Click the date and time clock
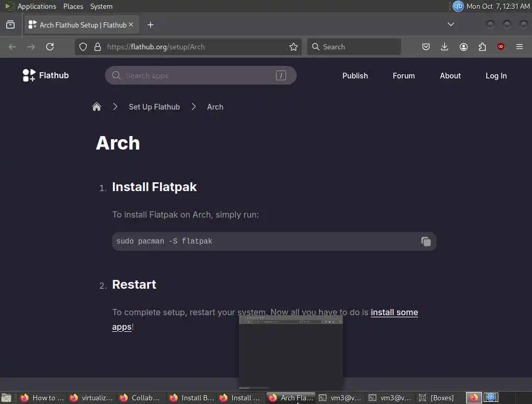Viewport: 532px width, 404px height. pos(498,6)
